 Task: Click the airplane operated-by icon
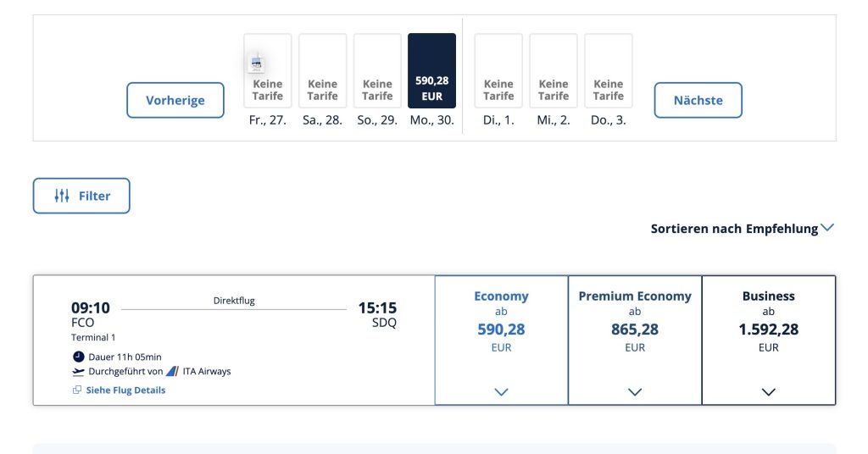pos(79,371)
